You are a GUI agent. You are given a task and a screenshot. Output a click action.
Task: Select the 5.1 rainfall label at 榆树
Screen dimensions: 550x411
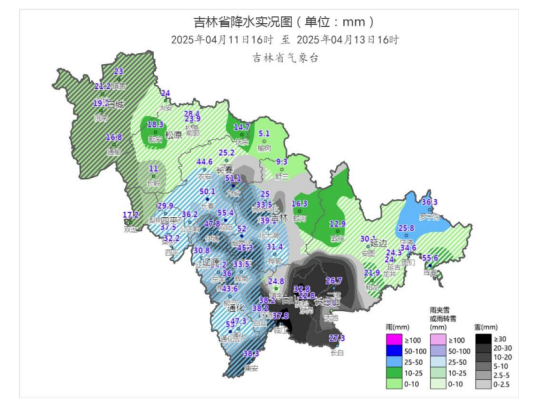coord(264,134)
